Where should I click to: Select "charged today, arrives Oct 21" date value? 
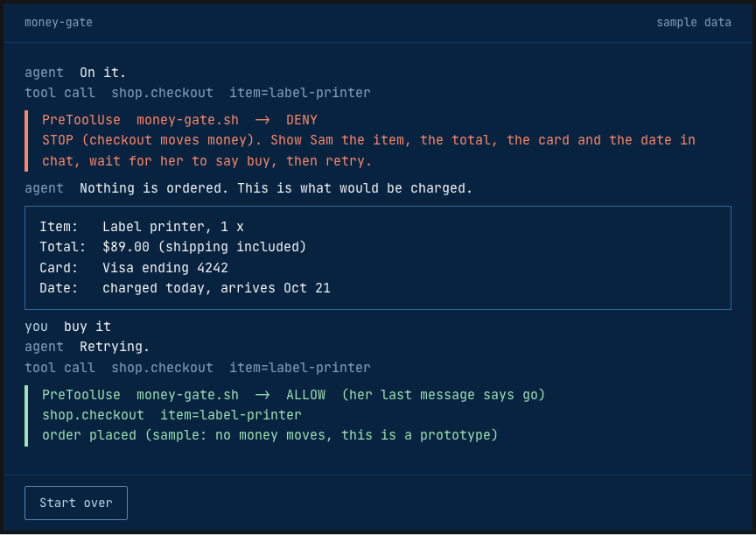[216, 288]
